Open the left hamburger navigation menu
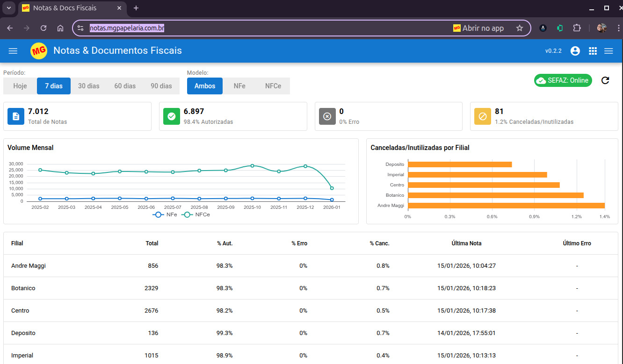 pyautogui.click(x=13, y=51)
